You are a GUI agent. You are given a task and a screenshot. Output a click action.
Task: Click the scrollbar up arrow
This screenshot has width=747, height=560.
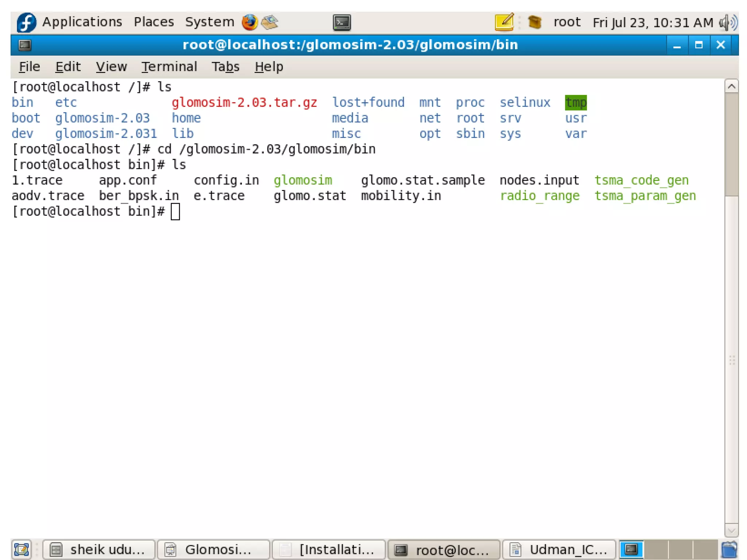click(731, 86)
